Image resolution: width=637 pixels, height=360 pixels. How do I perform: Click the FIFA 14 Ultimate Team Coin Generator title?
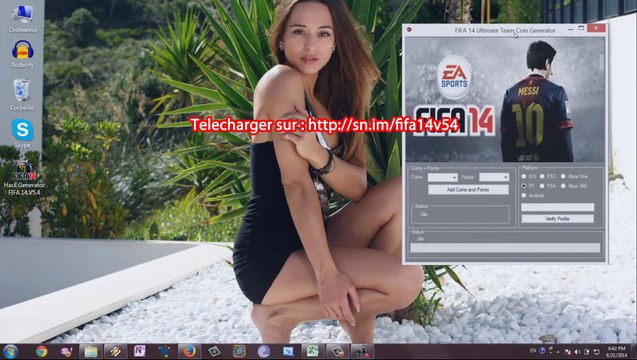tap(505, 30)
